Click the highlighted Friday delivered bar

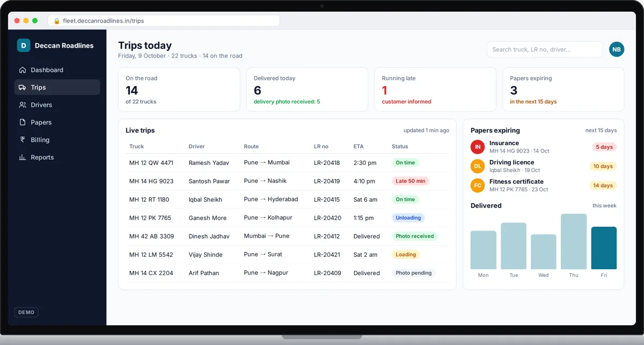click(x=604, y=248)
